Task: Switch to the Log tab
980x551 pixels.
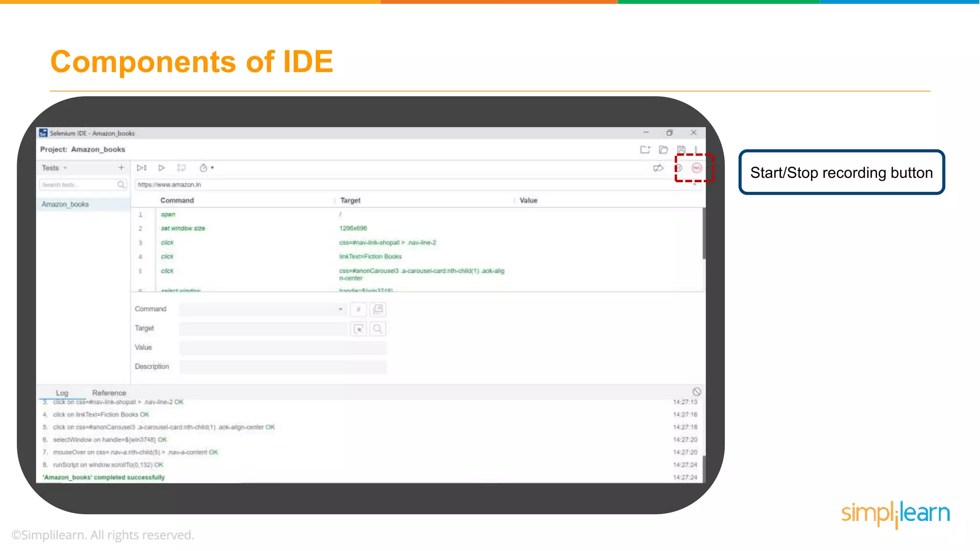Action: click(62, 393)
